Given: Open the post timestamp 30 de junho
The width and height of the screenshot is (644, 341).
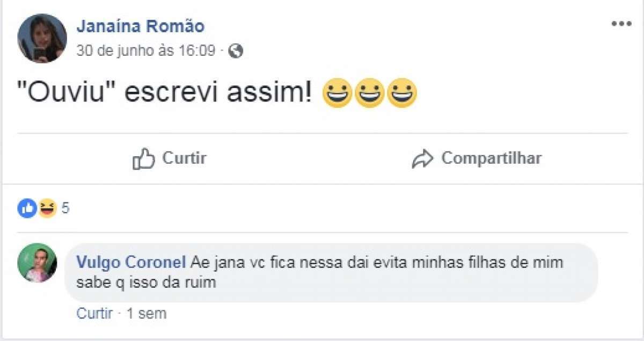Looking at the screenshot, I should coord(145,51).
